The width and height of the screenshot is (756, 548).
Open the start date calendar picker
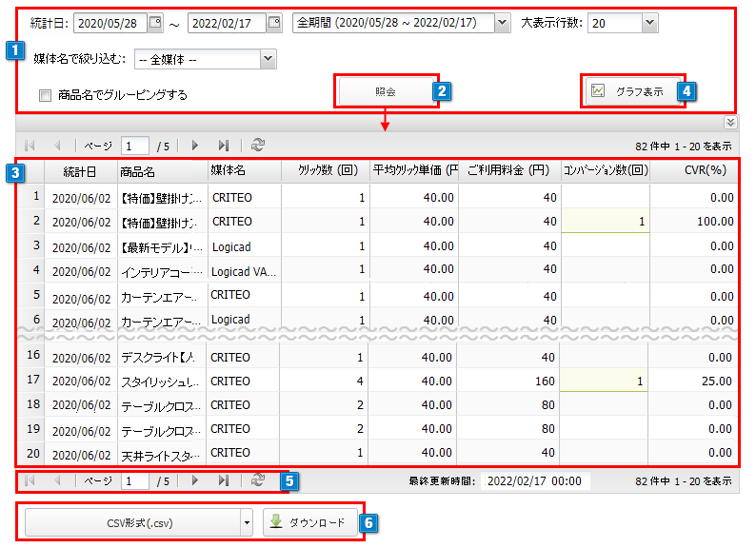click(x=156, y=23)
